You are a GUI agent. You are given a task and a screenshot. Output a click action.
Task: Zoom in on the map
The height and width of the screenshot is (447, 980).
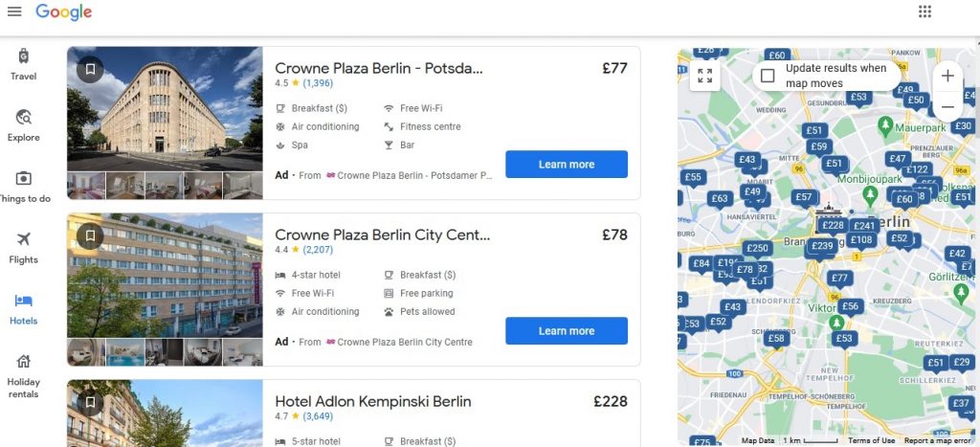click(x=947, y=76)
